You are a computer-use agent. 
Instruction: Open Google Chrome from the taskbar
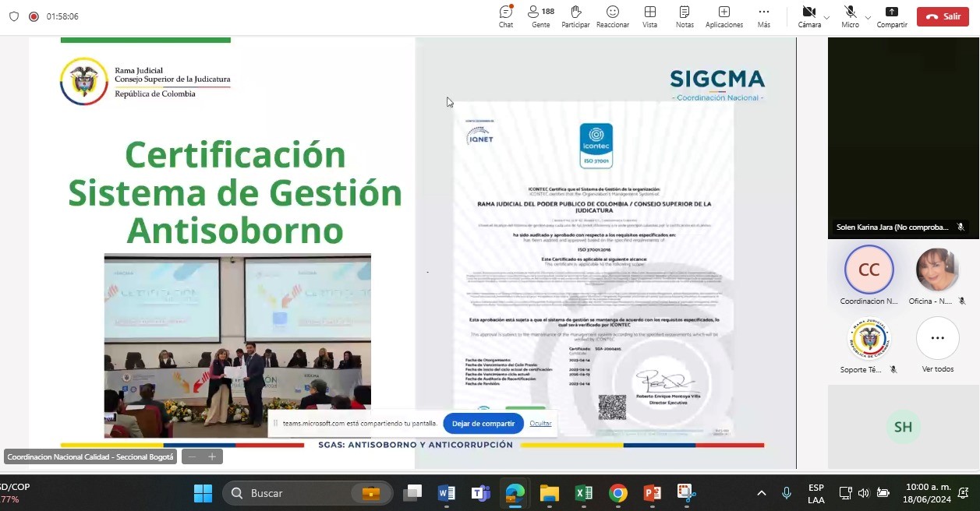tap(618, 493)
